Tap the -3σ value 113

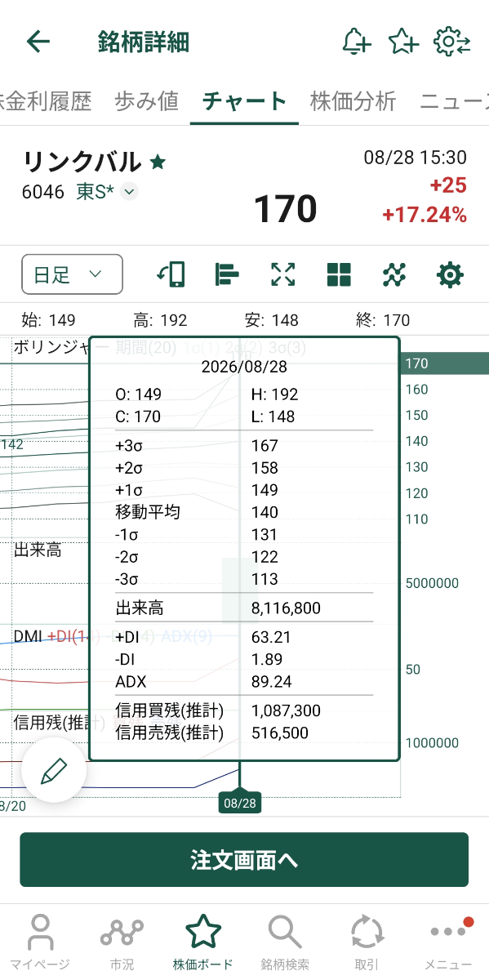coord(265,580)
